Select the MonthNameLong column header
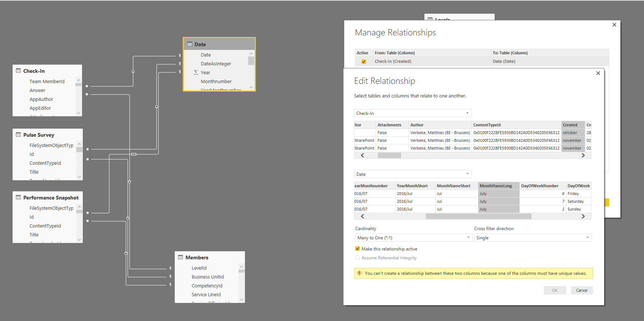644x321 pixels. tap(499, 186)
